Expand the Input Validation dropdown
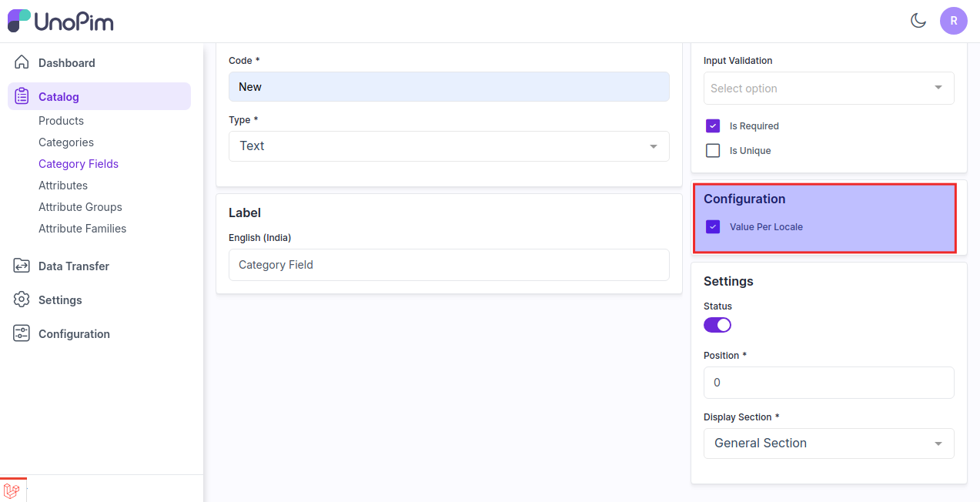The height and width of the screenshot is (502, 980). coord(828,89)
